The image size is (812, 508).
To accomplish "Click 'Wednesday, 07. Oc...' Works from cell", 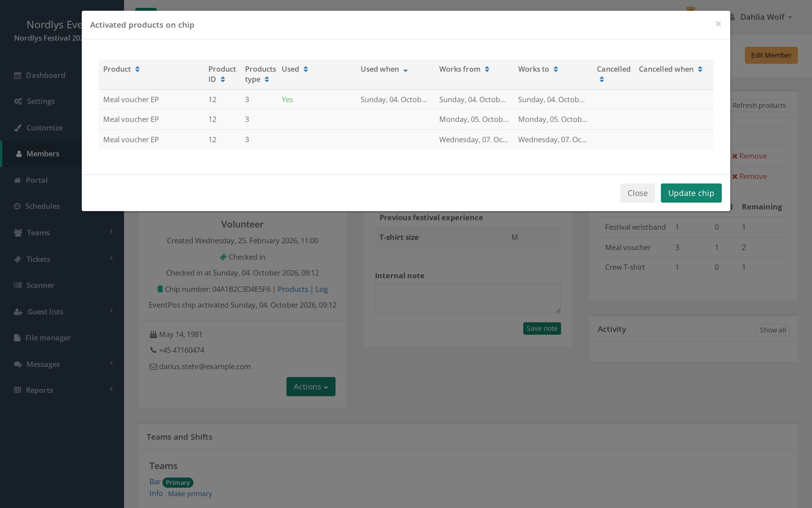I will point(473,139).
